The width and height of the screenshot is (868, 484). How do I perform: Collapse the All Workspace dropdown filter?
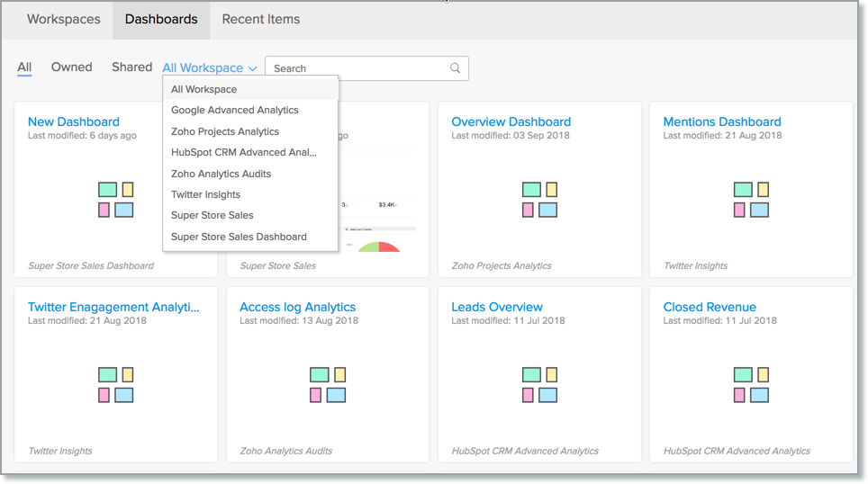(210, 68)
